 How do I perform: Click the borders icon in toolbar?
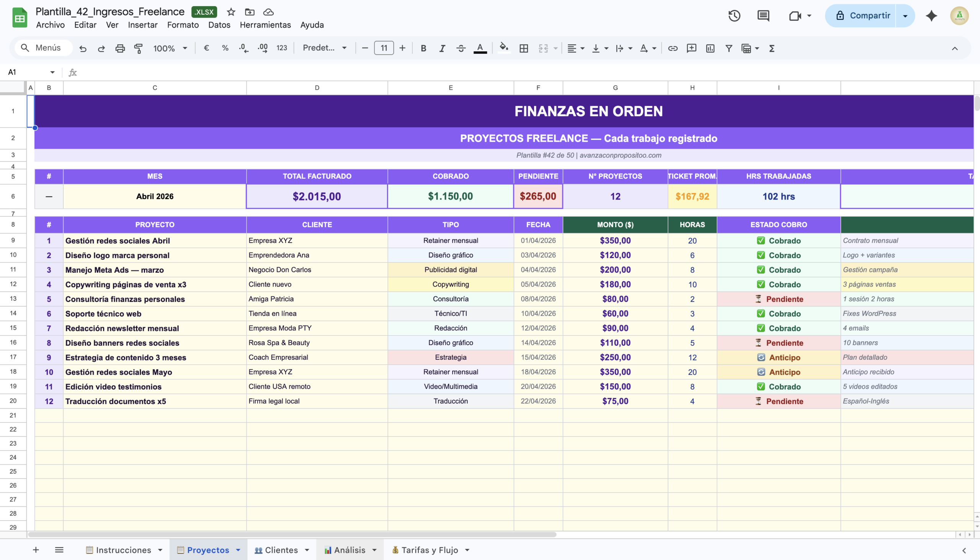(523, 49)
